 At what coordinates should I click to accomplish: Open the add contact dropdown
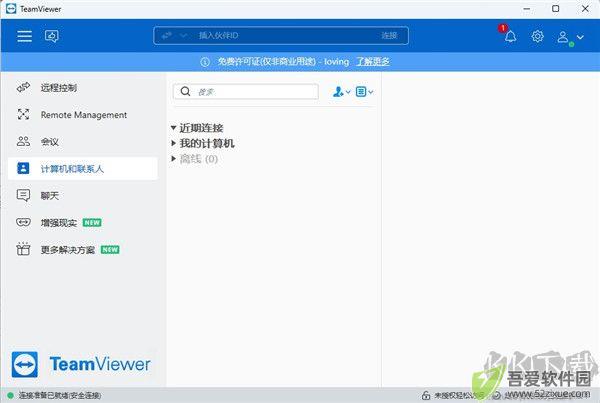pyautogui.click(x=341, y=92)
